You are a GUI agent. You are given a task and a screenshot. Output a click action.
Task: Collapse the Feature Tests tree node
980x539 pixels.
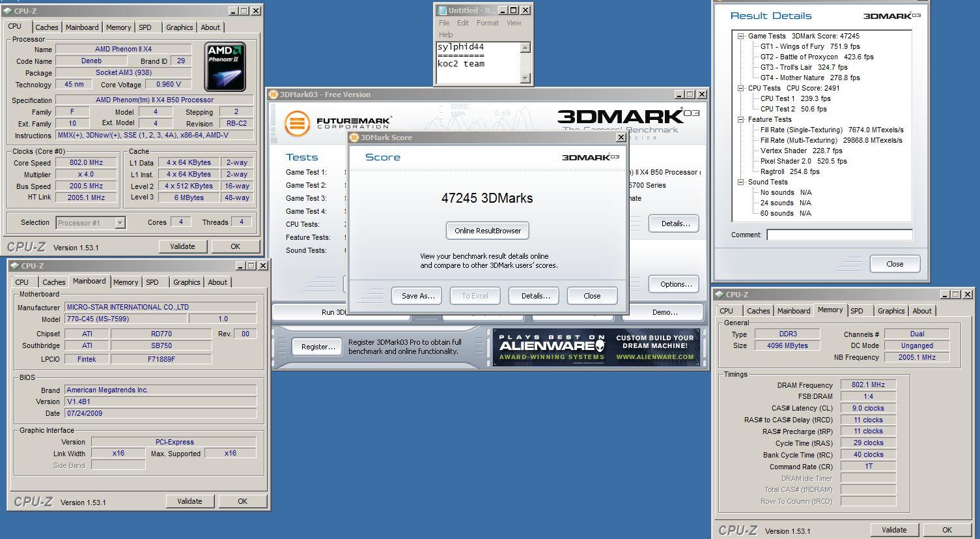(x=741, y=120)
